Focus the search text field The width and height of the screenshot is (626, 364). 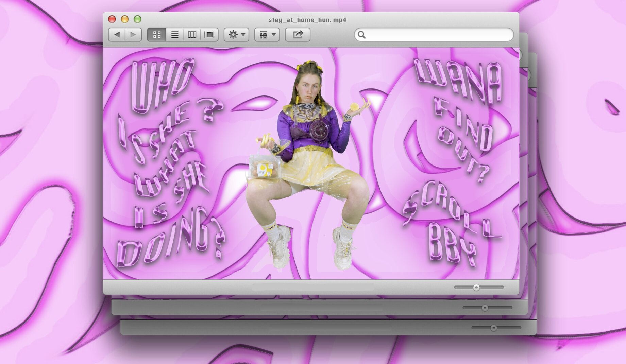[x=439, y=35]
